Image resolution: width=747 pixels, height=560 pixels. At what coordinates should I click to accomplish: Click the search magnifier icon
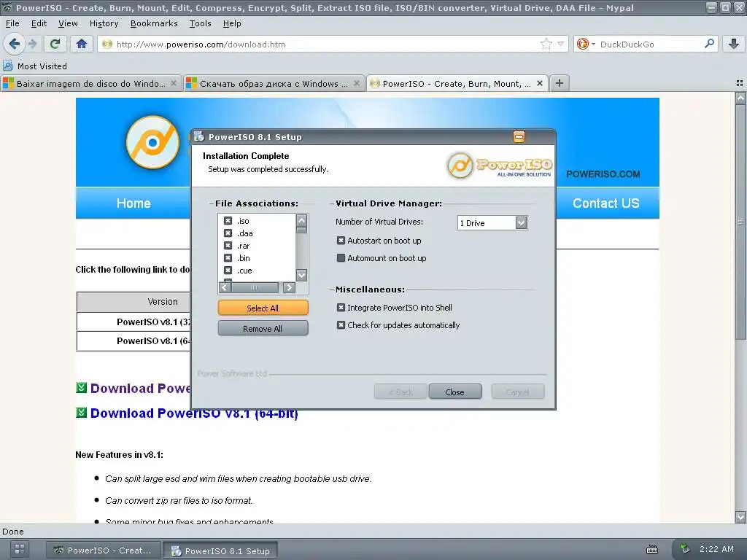[709, 44]
